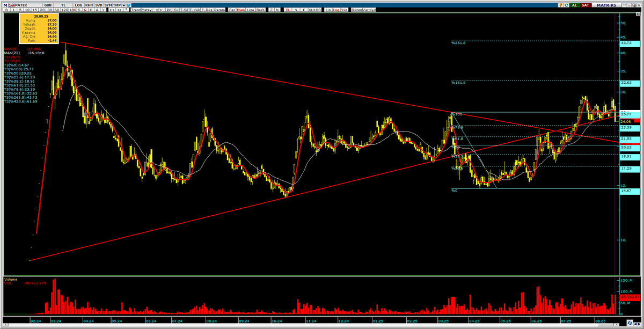This screenshot has height=329, width=644.
Task: Select the B period button
Action: point(6,10)
